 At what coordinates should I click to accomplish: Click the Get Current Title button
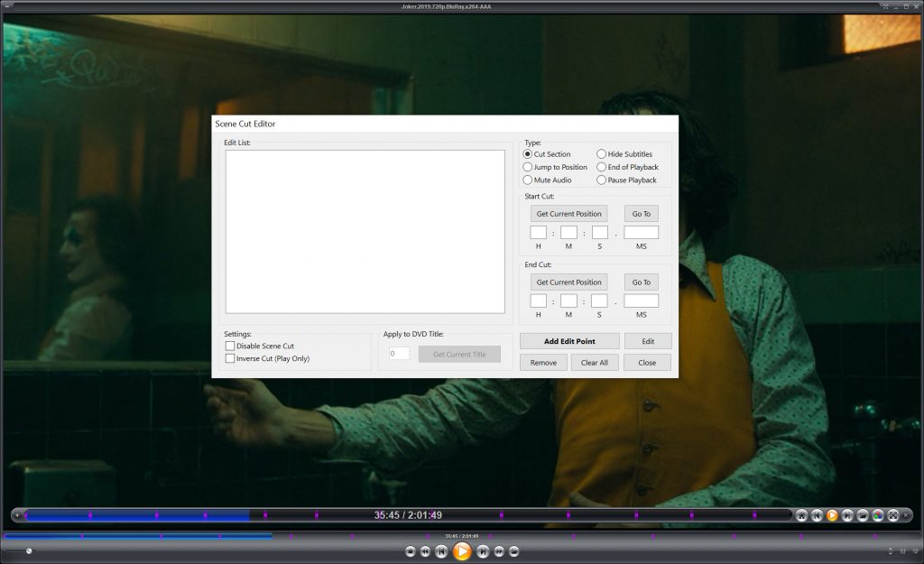click(459, 355)
